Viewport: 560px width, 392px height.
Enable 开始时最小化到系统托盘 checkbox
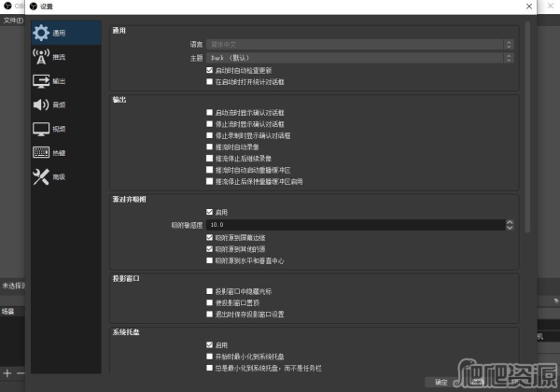click(209, 357)
